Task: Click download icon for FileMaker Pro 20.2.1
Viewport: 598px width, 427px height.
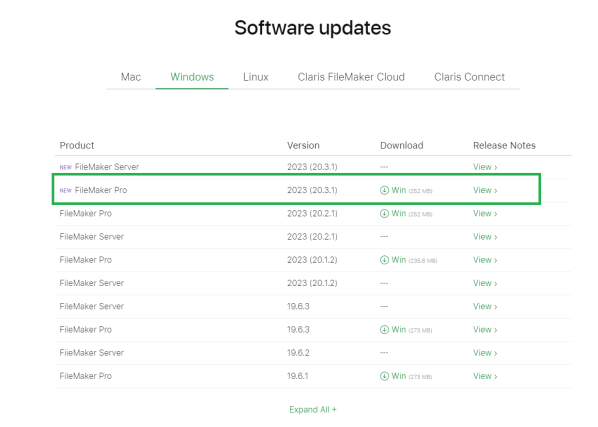Action: (x=384, y=214)
